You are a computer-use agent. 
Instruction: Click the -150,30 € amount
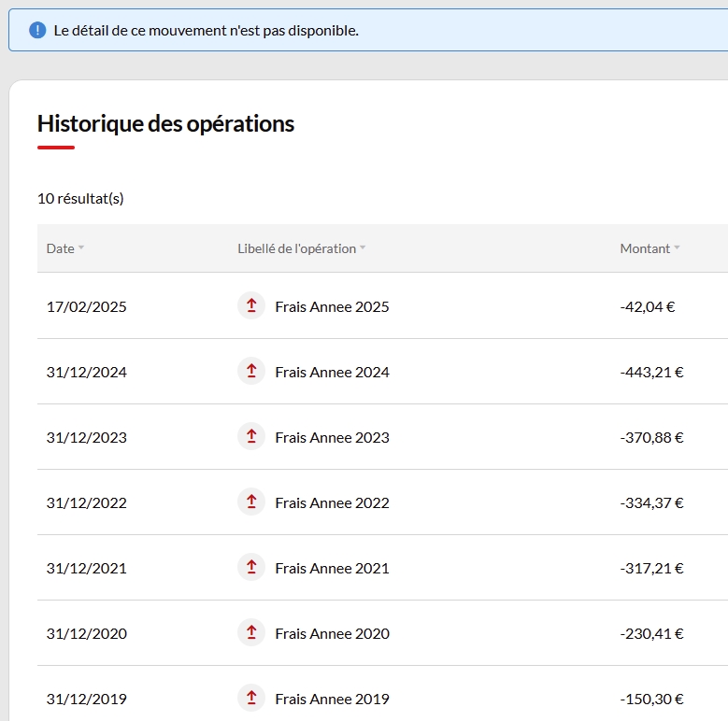click(x=651, y=699)
